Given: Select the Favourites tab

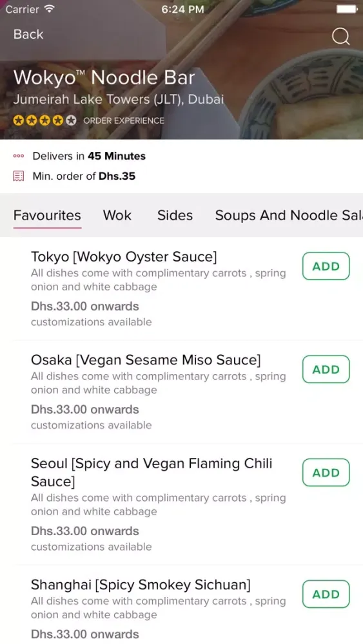Looking at the screenshot, I should 47,215.
